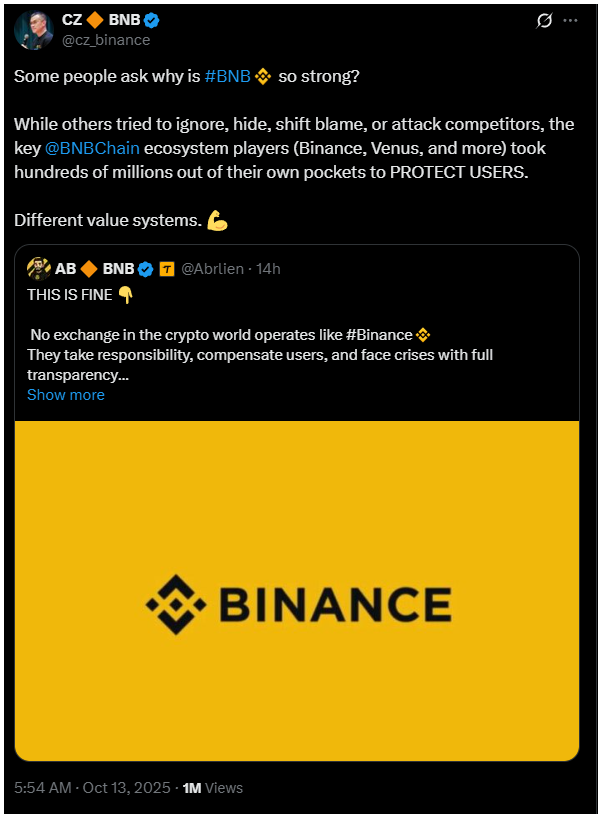Image resolution: width=602 pixels, height=818 pixels.
Task: Open Grok analysis for this post
Action: point(543,21)
